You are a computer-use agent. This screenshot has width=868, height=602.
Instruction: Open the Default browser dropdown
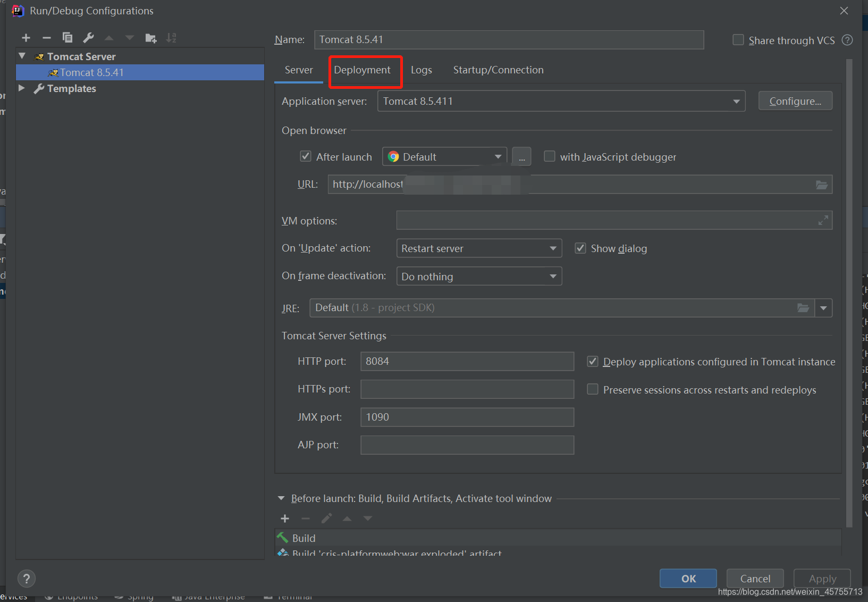click(x=445, y=157)
